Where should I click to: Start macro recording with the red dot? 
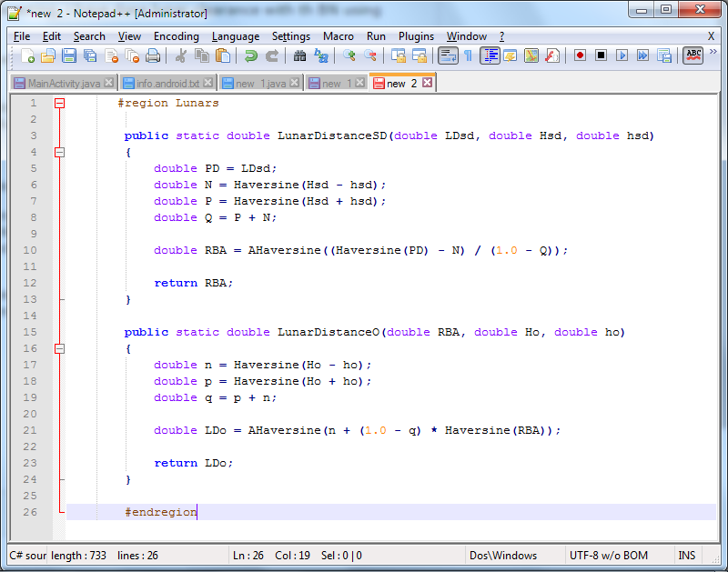tap(580, 55)
